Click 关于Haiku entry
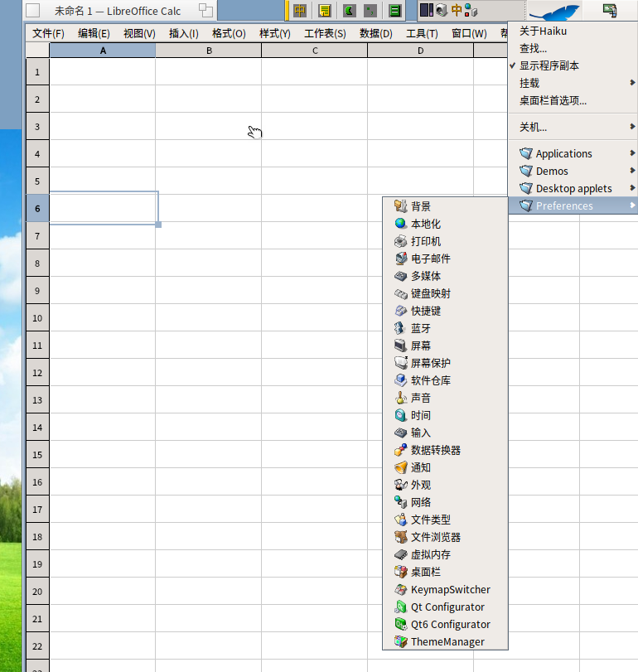The height and width of the screenshot is (672, 638). 573,31
